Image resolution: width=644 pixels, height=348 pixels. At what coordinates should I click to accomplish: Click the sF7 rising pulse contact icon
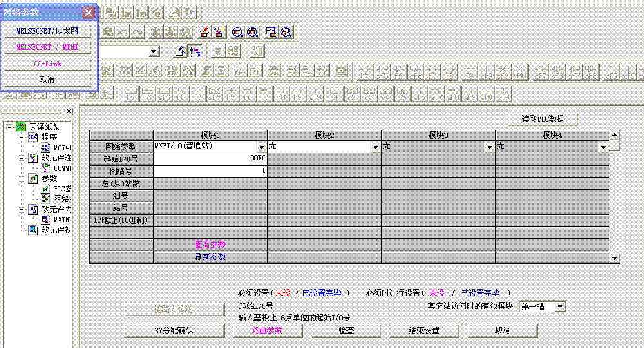[540, 72]
